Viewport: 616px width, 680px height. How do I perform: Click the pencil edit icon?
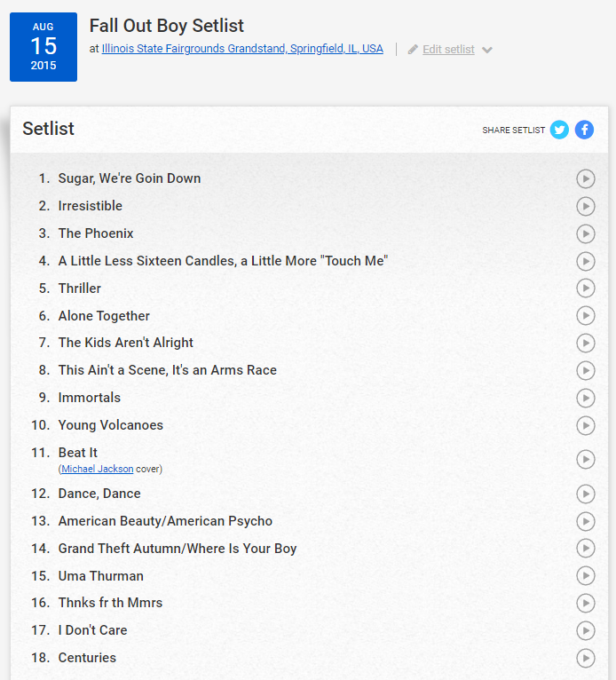pos(413,50)
